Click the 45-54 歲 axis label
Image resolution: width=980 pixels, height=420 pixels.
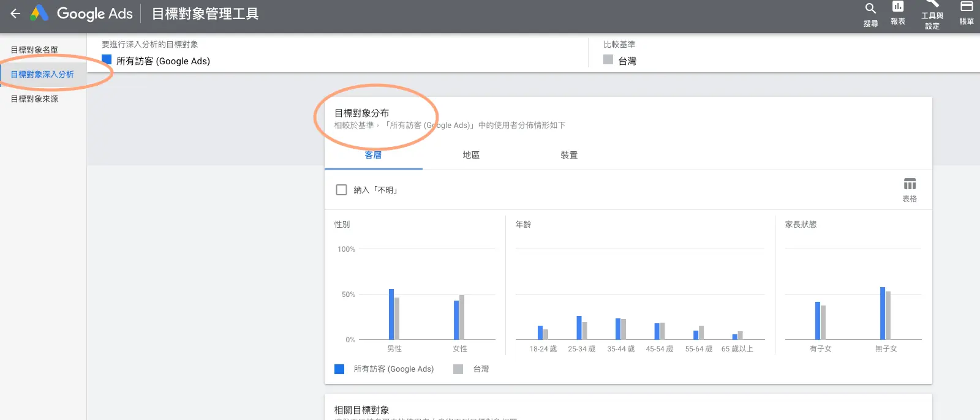coord(660,349)
